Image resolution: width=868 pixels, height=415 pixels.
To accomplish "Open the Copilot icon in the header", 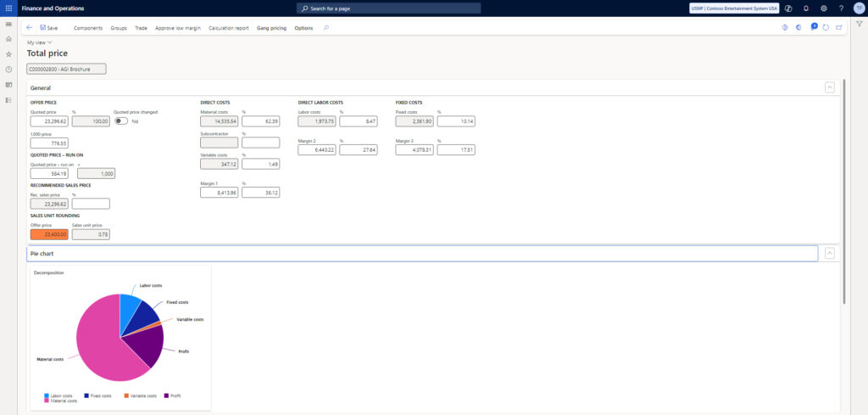I will tap(788, 8).
